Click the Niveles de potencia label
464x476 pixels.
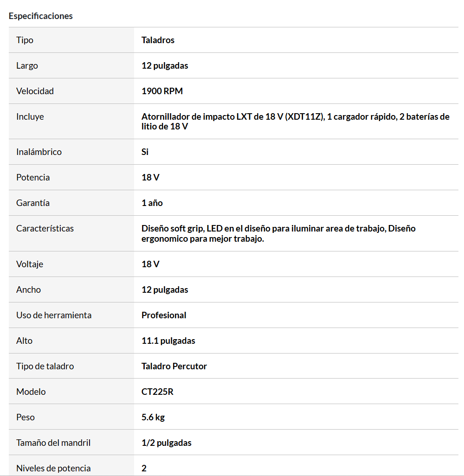[53, 468]
